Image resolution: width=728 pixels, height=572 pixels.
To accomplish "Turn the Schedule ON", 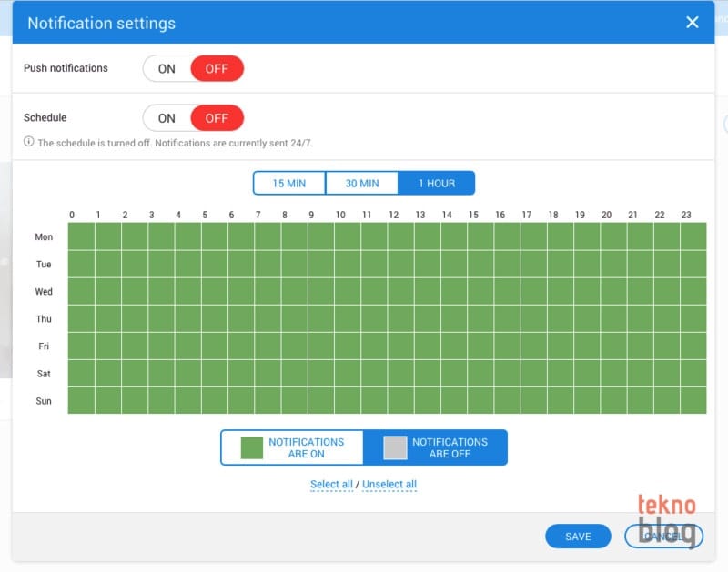I will [x=167, y=118].
